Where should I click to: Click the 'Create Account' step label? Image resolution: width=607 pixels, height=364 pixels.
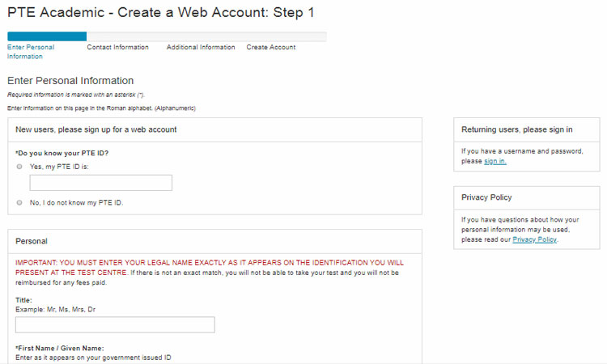point(271,47)
